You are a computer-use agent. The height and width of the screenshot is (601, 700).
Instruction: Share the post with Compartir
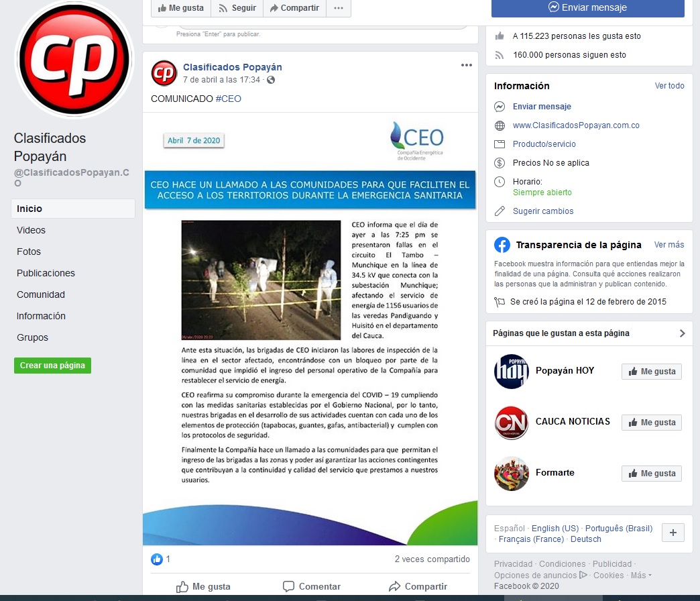click(418, 587)
